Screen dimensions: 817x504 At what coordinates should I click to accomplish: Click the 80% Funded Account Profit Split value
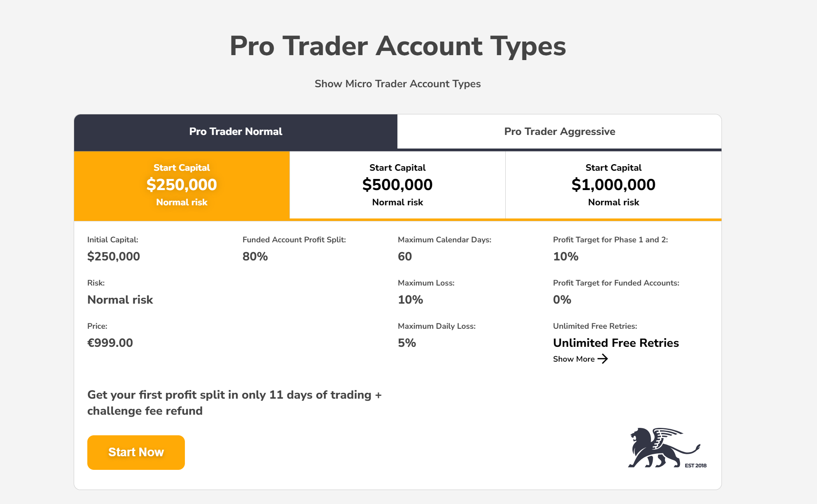(x=255, y=256)
